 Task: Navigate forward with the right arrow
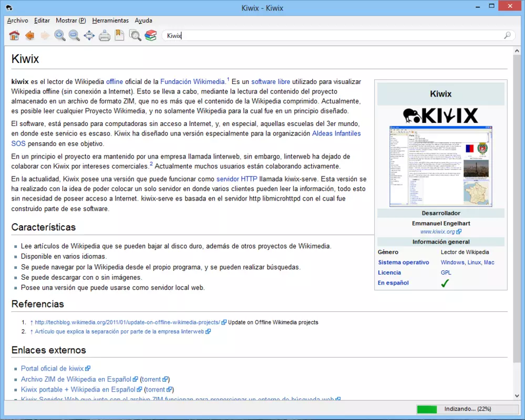[x=45, y=36]
